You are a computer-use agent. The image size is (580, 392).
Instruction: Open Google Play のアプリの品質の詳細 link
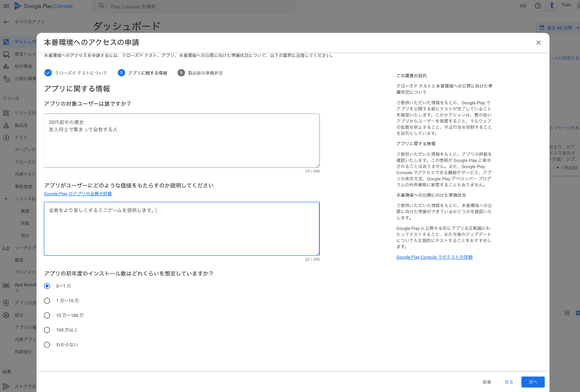pos(78,194)
